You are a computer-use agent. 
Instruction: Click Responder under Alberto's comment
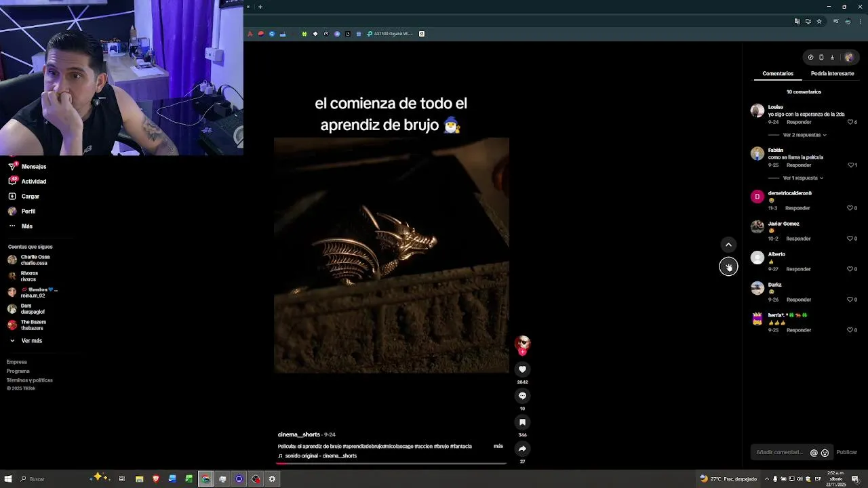798,269
